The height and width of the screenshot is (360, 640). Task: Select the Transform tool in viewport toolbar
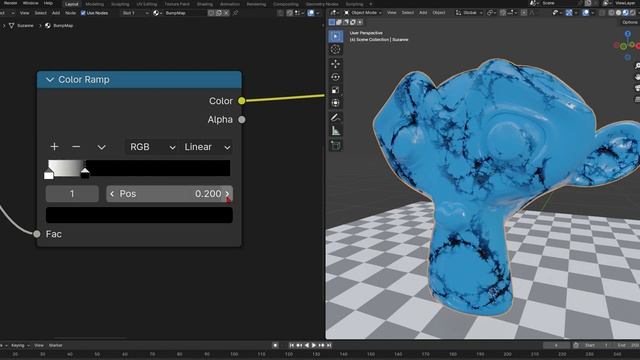[336, 103]
